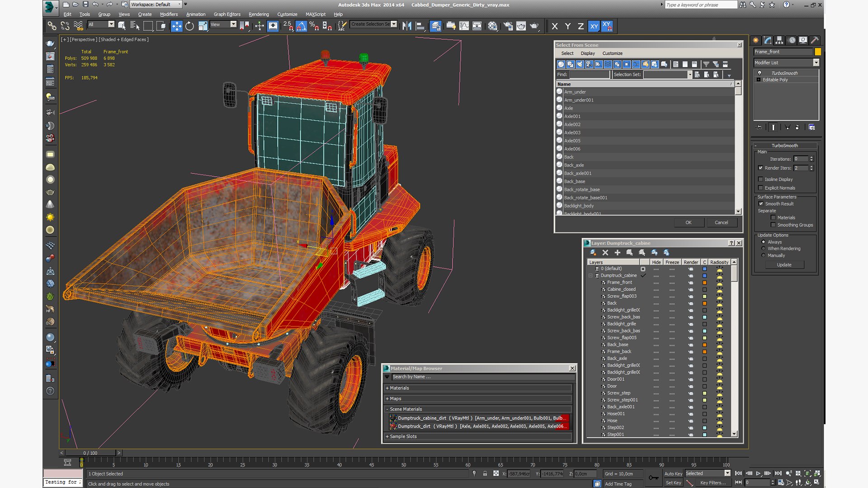Click the Bind to Space Warp icon
Viewport: 868px width, 488px height.
pyautogui.click(x=78, y=26)
